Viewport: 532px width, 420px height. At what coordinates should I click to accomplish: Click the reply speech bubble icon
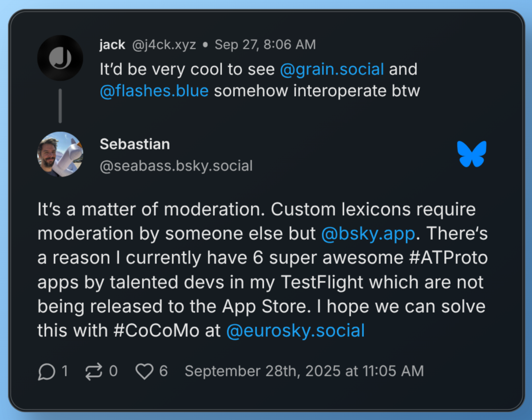click(47, 371)
